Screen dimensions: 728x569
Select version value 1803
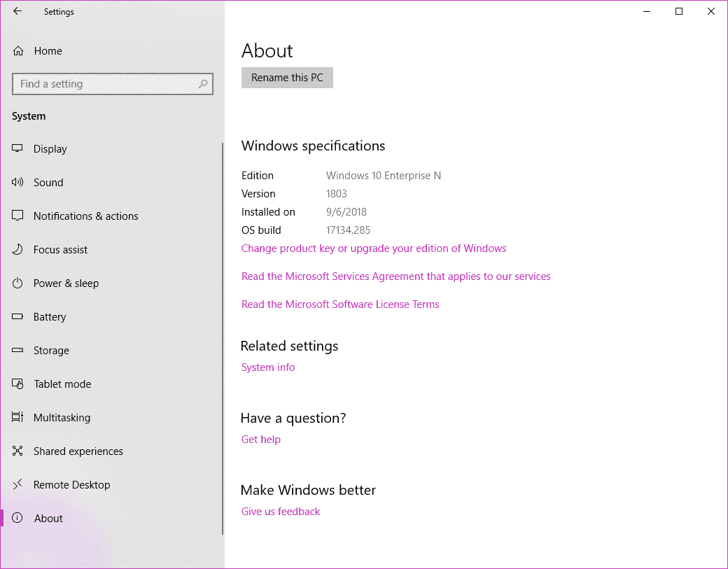pos(337,194)
